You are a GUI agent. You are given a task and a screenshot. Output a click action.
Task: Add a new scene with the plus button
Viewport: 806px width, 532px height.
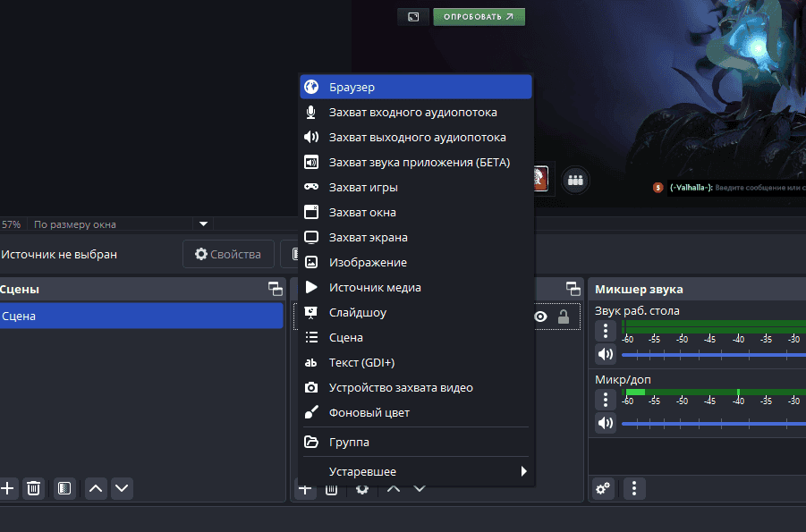point(8,488)
